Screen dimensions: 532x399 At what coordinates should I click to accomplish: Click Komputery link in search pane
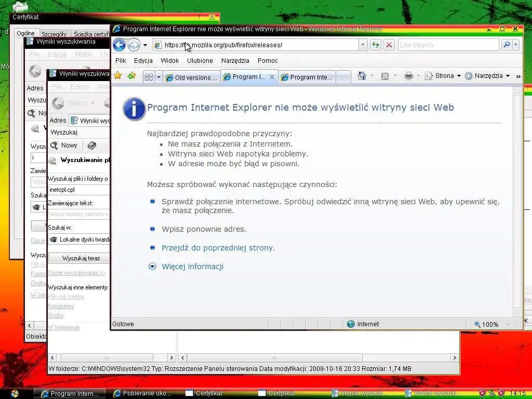[61, 306]
